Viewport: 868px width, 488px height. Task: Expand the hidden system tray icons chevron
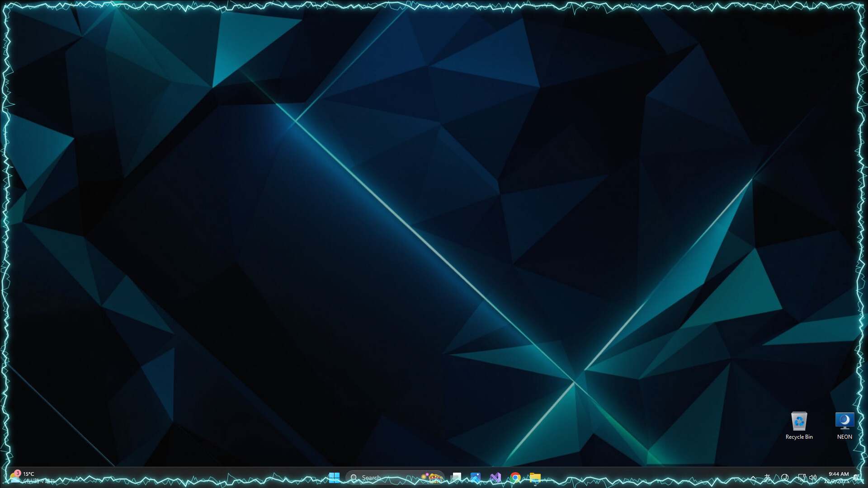point(753,477)
